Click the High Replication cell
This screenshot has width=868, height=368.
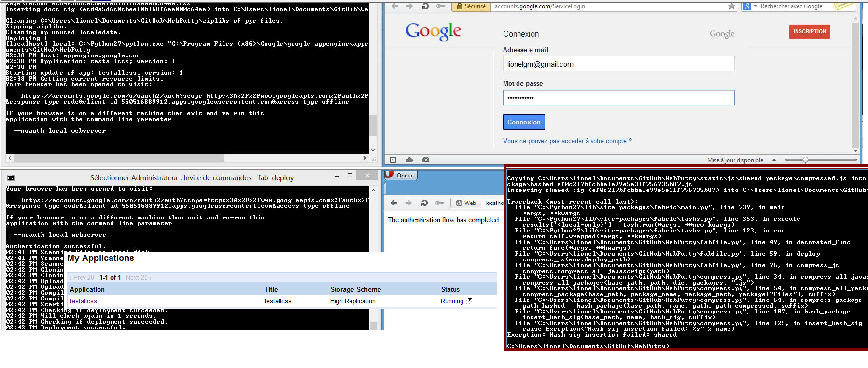(x=353, y=301)
